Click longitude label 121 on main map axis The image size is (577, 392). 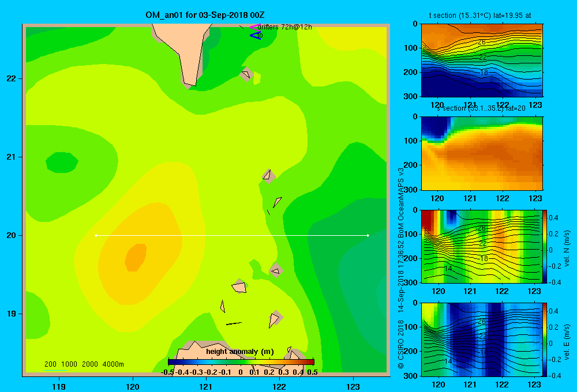[x=206, y=387]
